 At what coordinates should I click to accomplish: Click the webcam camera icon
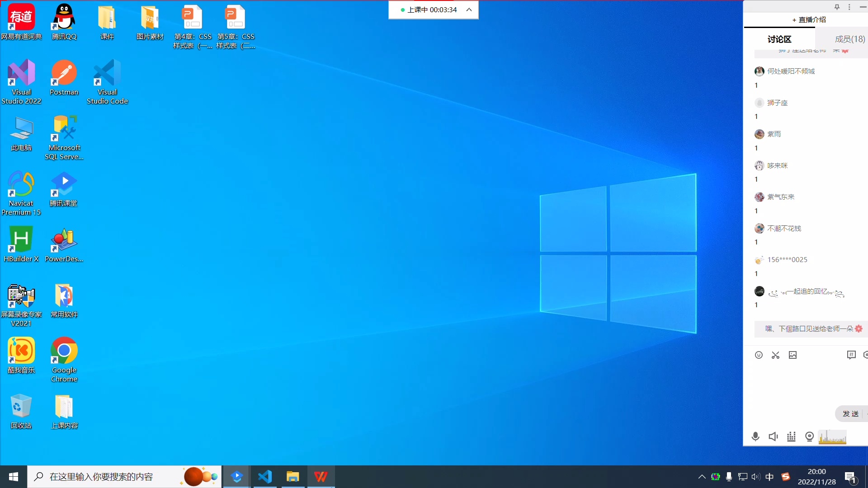click(810, 436)
